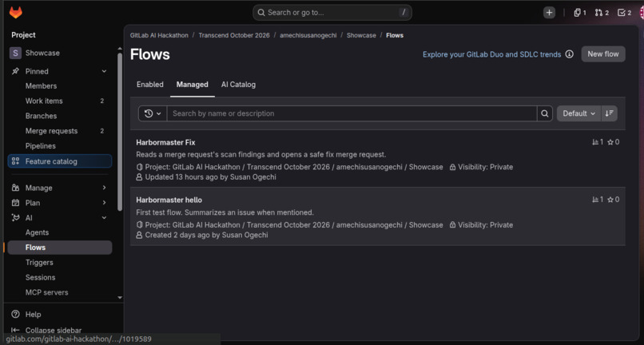Click the info icon beside SDLC trends
Screen dimensions: 644x345
(x=569, y=54)
